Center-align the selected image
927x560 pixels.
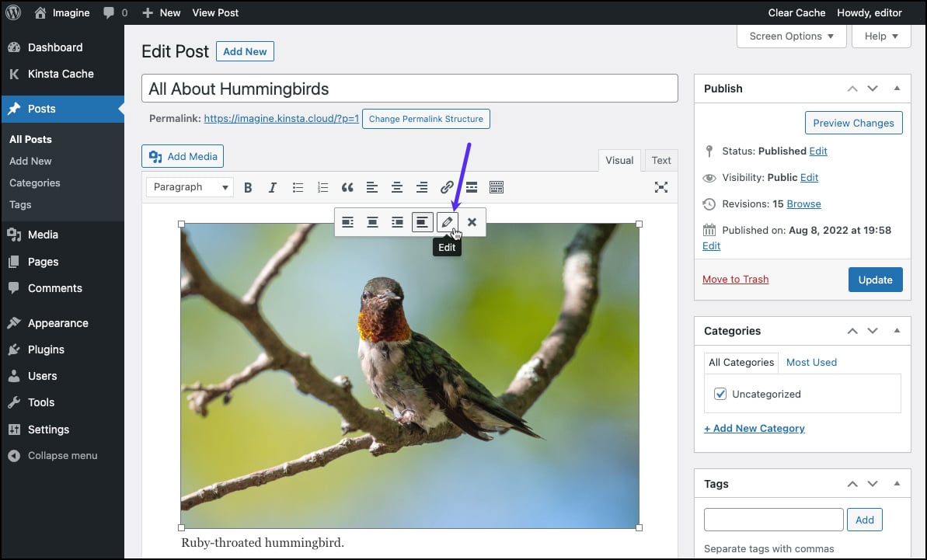click(x=372, y=222)
